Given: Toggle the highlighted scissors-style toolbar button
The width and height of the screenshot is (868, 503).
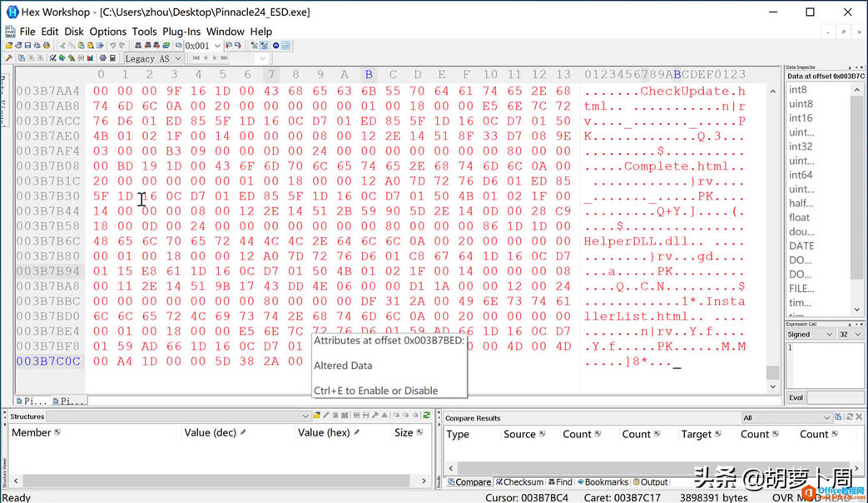Looking at the screenshot, I should (264, 46).
